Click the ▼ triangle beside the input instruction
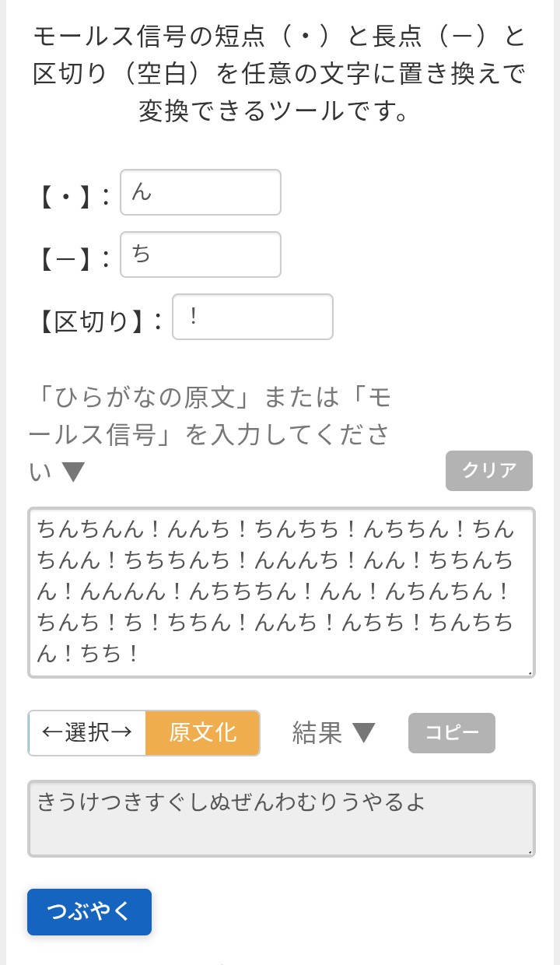 coord(73,472)
